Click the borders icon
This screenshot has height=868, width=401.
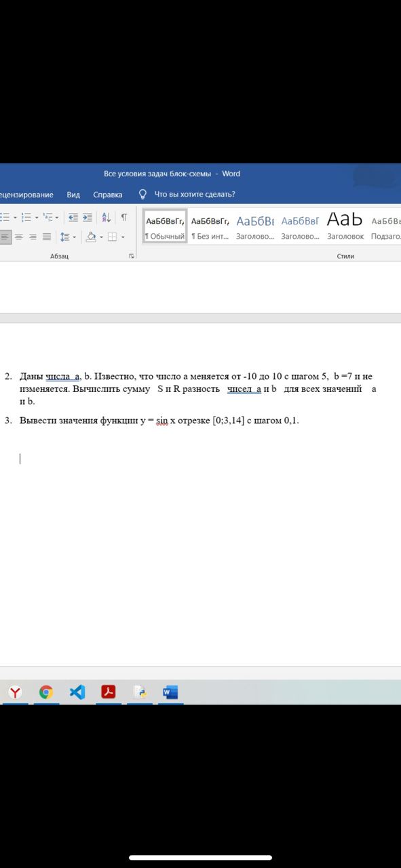click(113, 237)
